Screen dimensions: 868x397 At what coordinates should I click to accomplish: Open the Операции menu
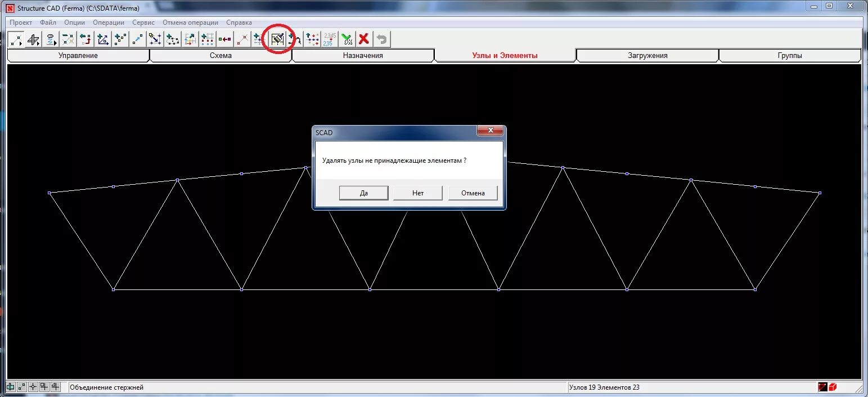tap(109, 23)
